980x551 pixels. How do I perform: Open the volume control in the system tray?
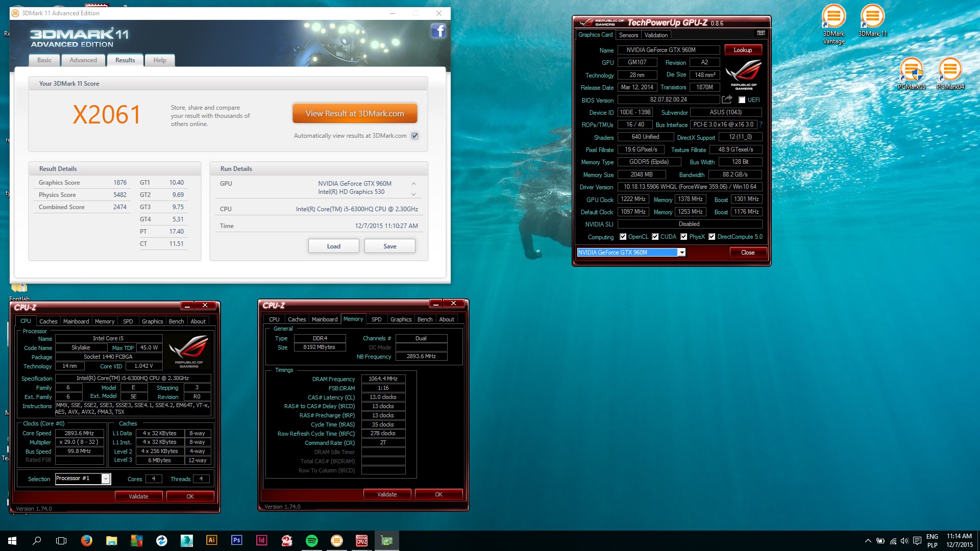[x=904, y=541]
